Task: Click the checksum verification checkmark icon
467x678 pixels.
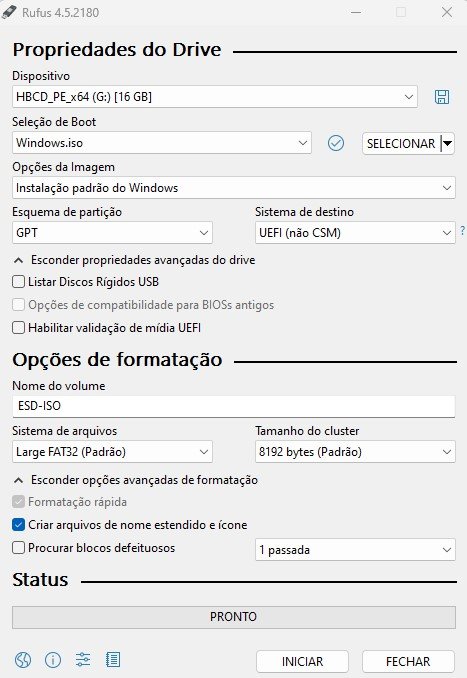Action: click(336, 143)
